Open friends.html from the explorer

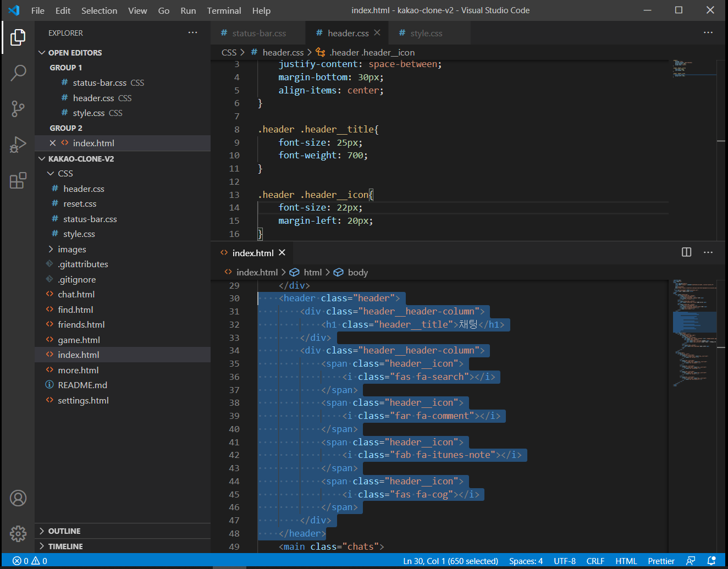pyautogui.click(x=81, y=325)
